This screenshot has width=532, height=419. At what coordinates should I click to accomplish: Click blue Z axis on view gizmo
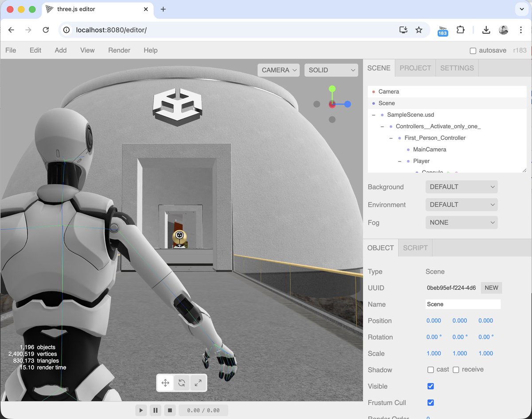pos(348,104)
